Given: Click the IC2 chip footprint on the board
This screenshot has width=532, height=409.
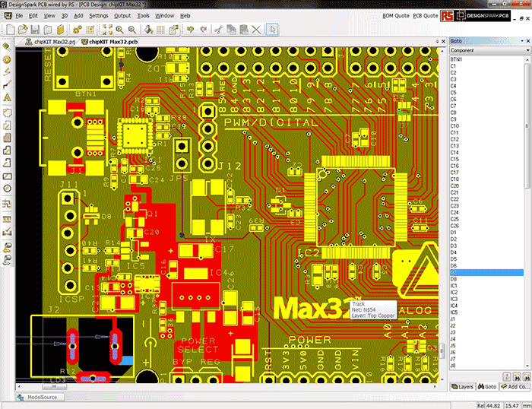Looking at the screenshot, I should pos(355,207).
